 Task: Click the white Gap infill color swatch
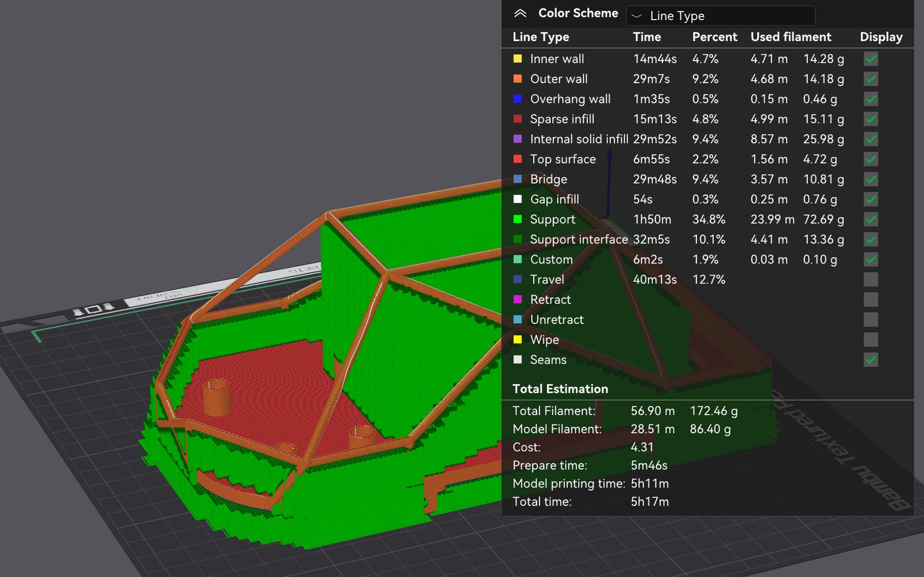click(517, 199)
